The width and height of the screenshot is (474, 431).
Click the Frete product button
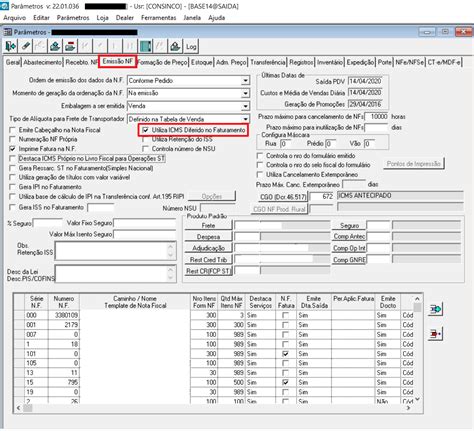[208, 225]
